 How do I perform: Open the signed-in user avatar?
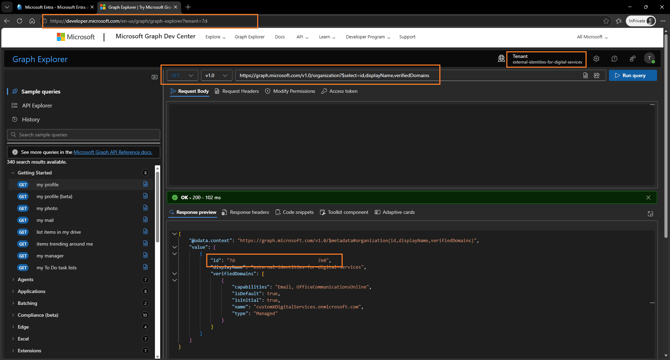tap(649, 59)
